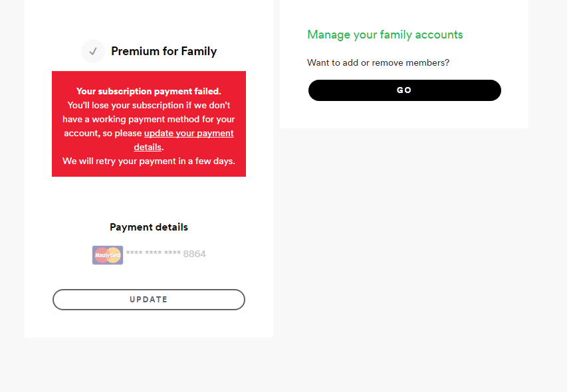Click "have a working payment method" line

coord(149,120)
